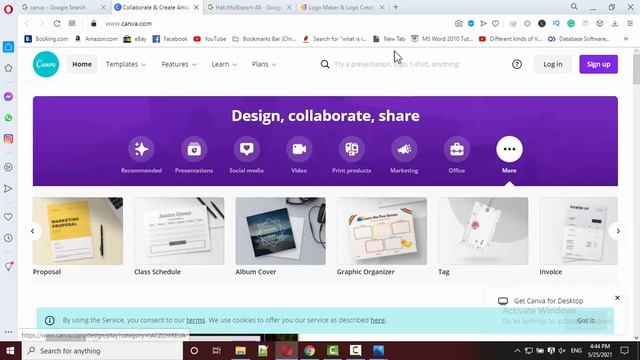Click the Sign up button
Viewport: 640px width, 360px height.
pyautogui.click(x=598, y=64)
